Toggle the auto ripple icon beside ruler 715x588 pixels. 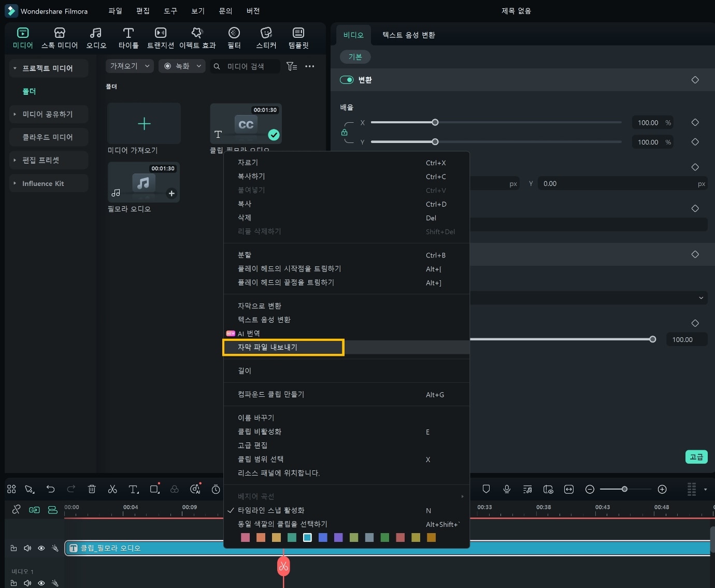34,510
